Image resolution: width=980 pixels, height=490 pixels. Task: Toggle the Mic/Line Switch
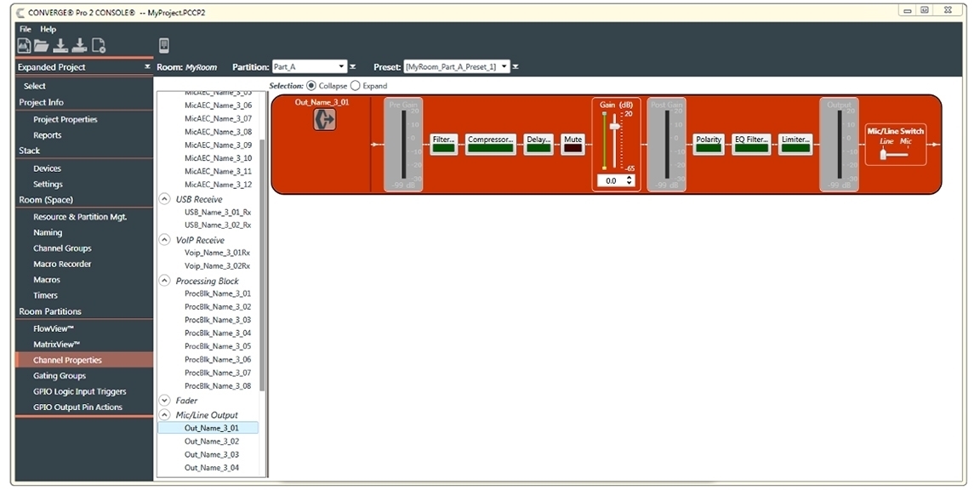pyautogui.click(x=893, y=153)
